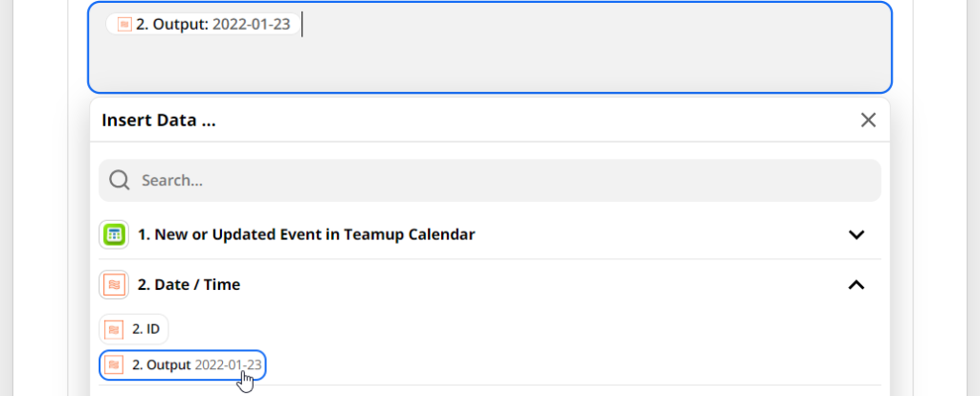Select the 2. ID data option
This screenshot has width=980, height=396.
[145, 330]
